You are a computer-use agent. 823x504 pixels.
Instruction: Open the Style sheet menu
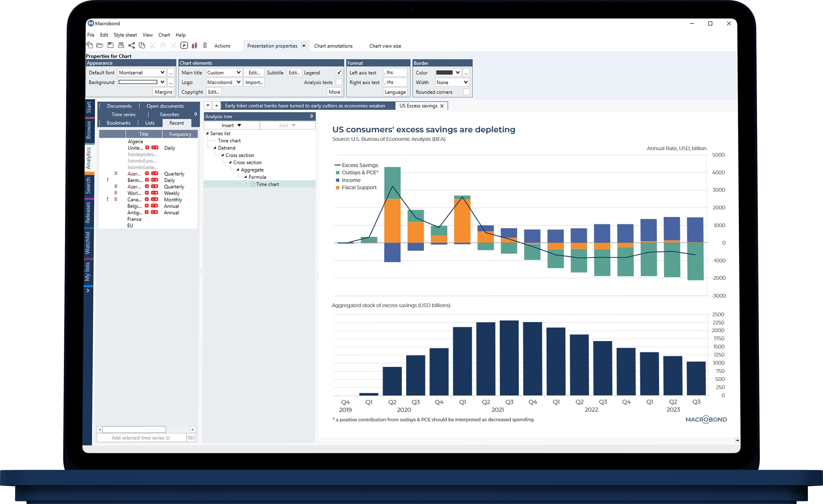[125, 35]
